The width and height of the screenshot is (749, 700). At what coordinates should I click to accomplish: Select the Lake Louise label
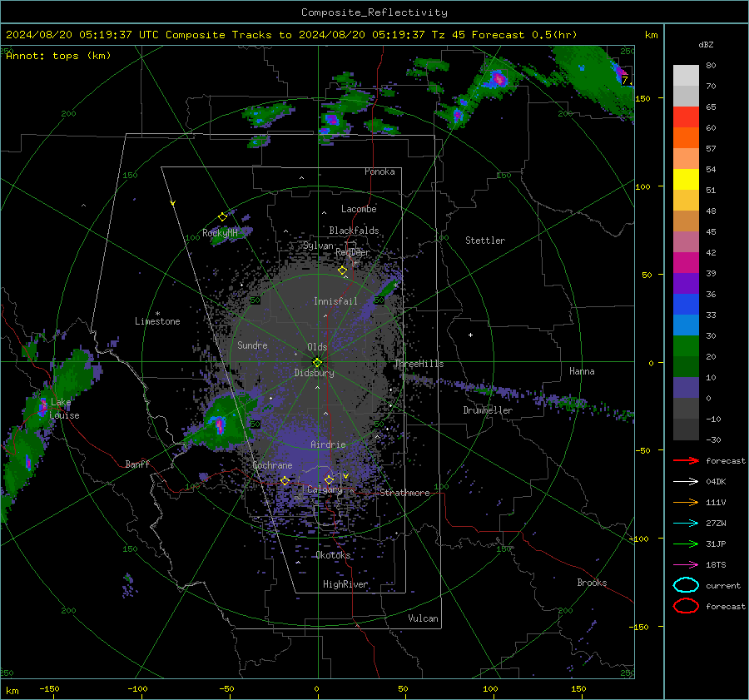(64, 409)
